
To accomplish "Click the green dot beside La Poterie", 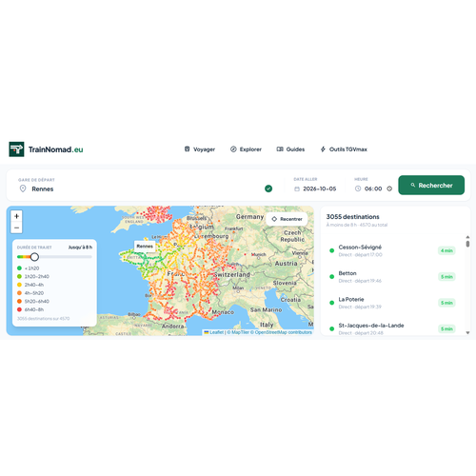I will click(332, 303).
